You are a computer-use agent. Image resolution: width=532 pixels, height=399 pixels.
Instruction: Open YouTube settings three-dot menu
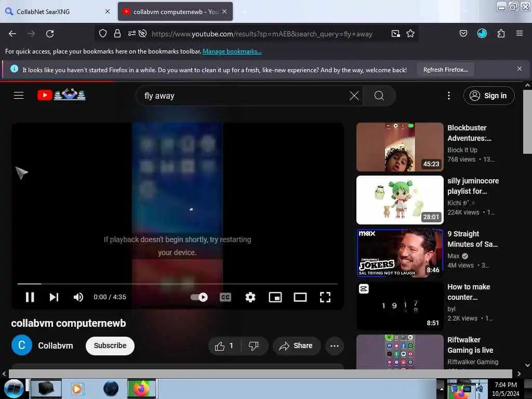click(x=449, y=96)
